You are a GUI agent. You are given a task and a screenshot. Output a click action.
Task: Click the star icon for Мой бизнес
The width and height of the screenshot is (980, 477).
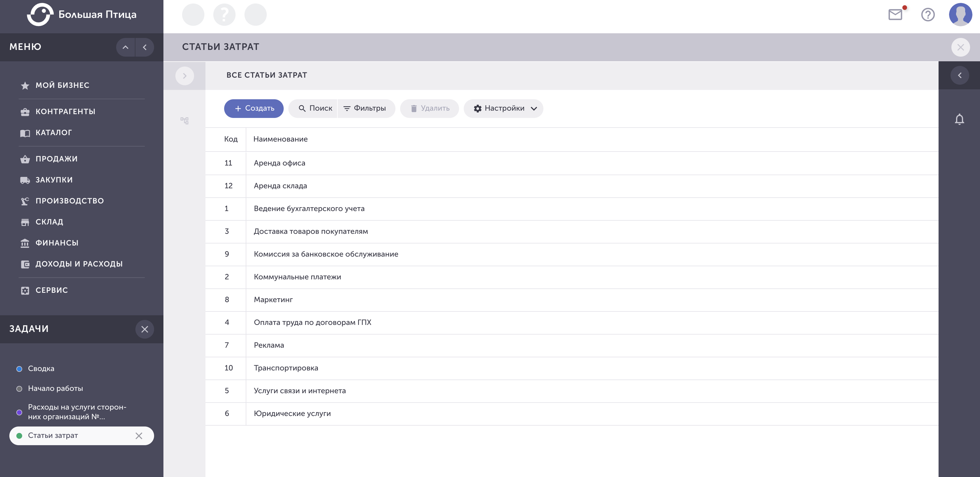pyautogui.click(x=25, y=85)
